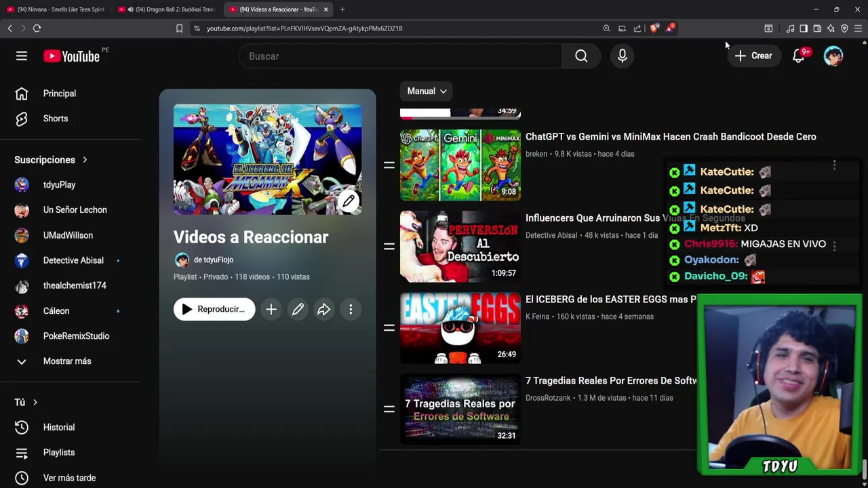The image size is (868, 488).
Task: Open browser music note playlist icon
Action: point(790,28)
